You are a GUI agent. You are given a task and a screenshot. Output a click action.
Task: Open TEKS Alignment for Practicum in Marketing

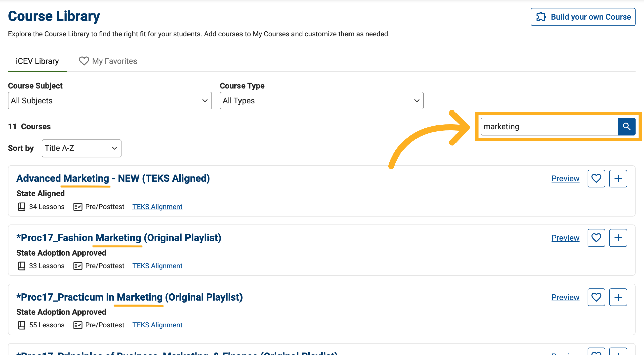point(157,325)
